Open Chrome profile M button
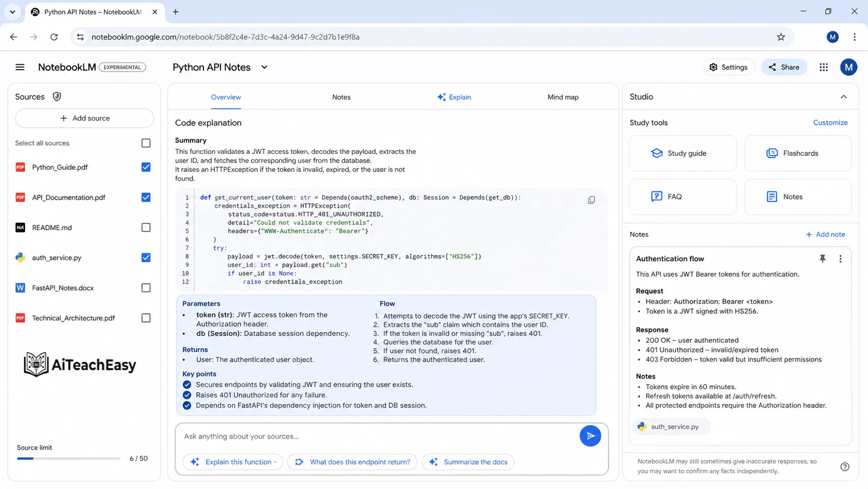 tap(833, 37)
